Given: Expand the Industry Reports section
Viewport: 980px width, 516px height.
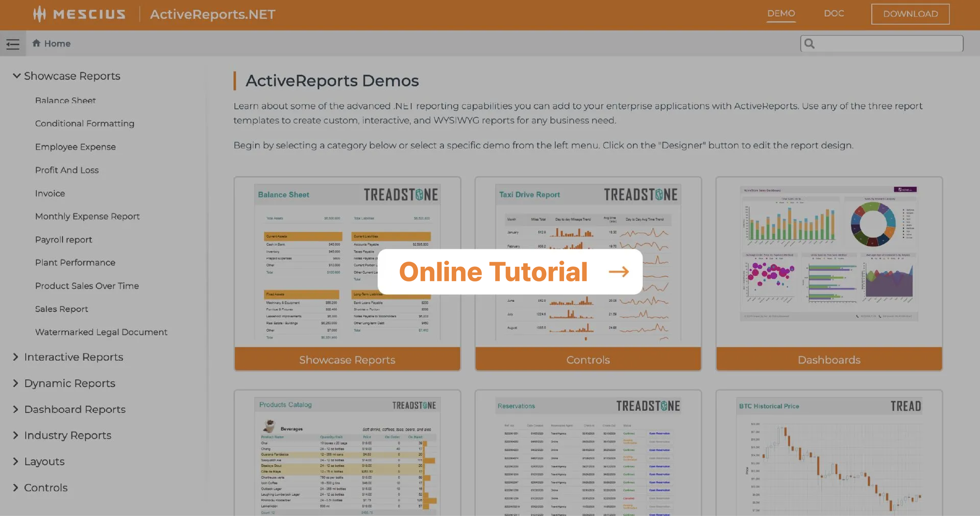Looking at the screenshot, I should [x=15, y=435].
